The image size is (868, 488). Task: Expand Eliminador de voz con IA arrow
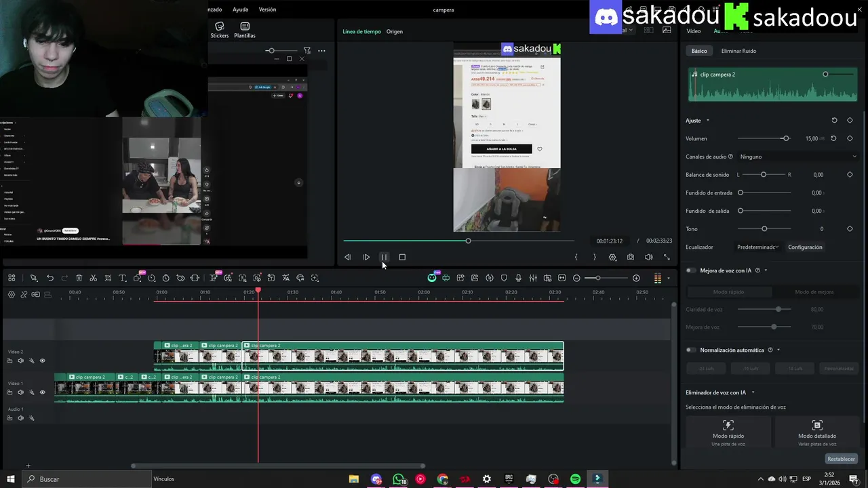tap(753, 392)
